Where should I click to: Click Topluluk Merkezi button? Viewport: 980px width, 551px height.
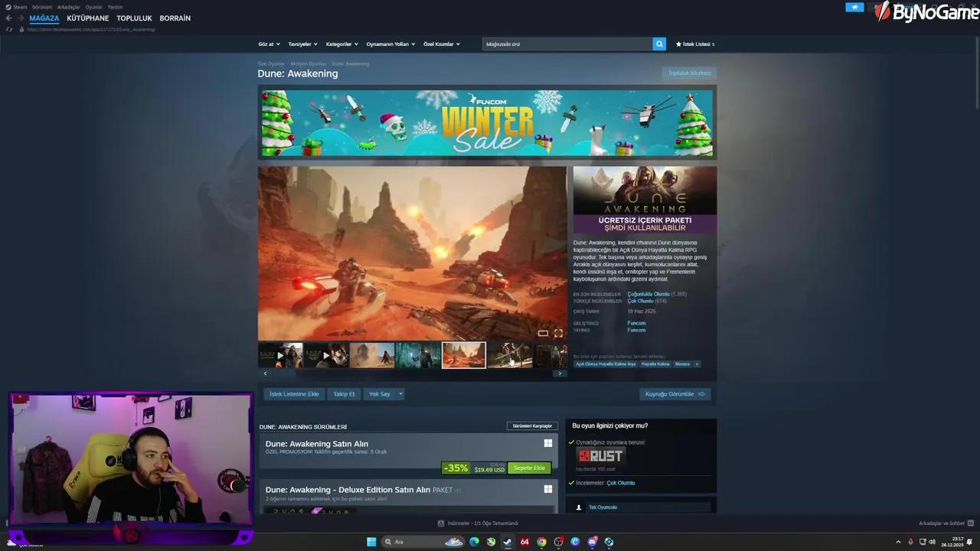pos(689,73)
